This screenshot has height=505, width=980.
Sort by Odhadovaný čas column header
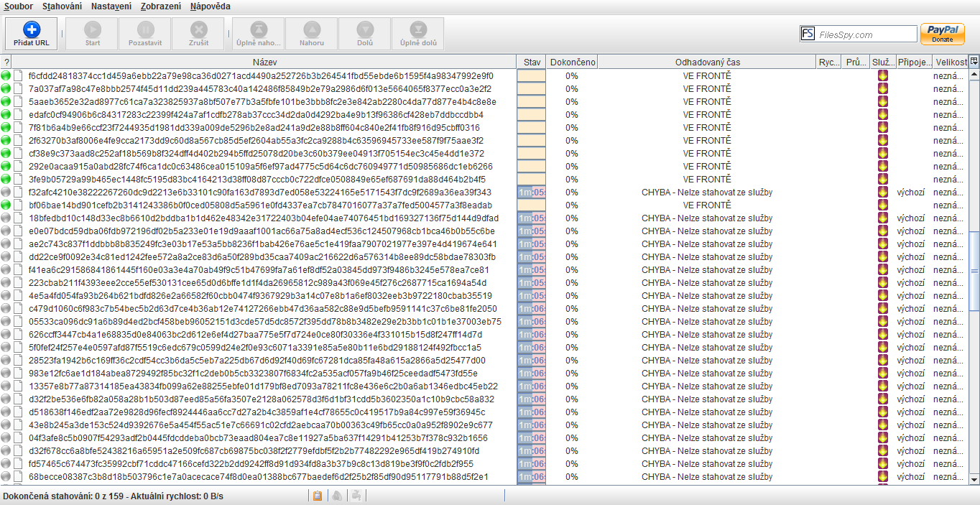click(707, 62)
